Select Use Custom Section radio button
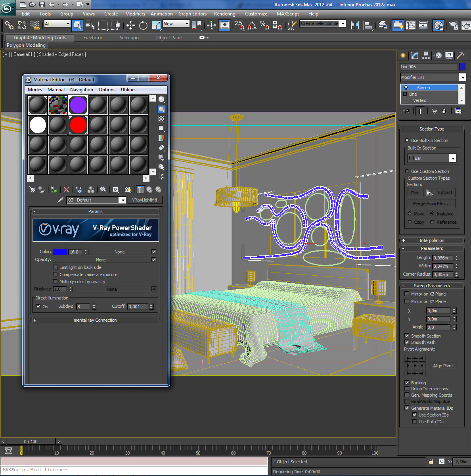Image resolution: width=471 pixels, height=476 pixels. pos(407,171)
